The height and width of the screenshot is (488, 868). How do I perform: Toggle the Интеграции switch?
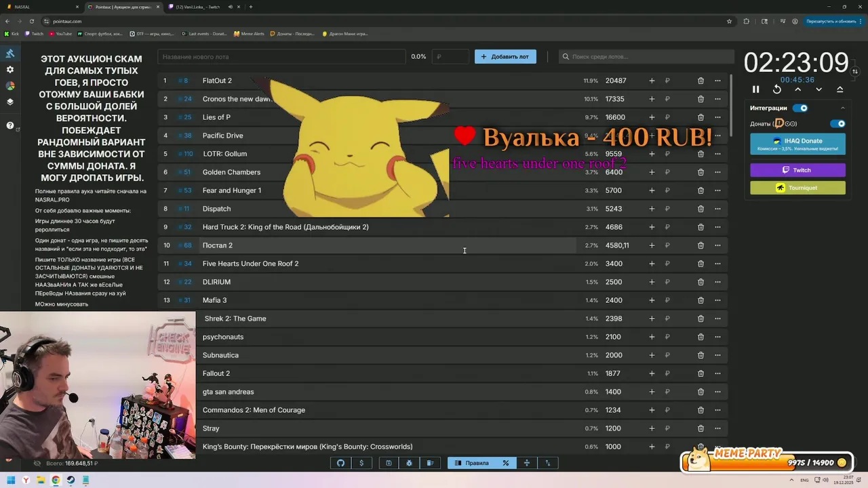(x=800, y=108)
